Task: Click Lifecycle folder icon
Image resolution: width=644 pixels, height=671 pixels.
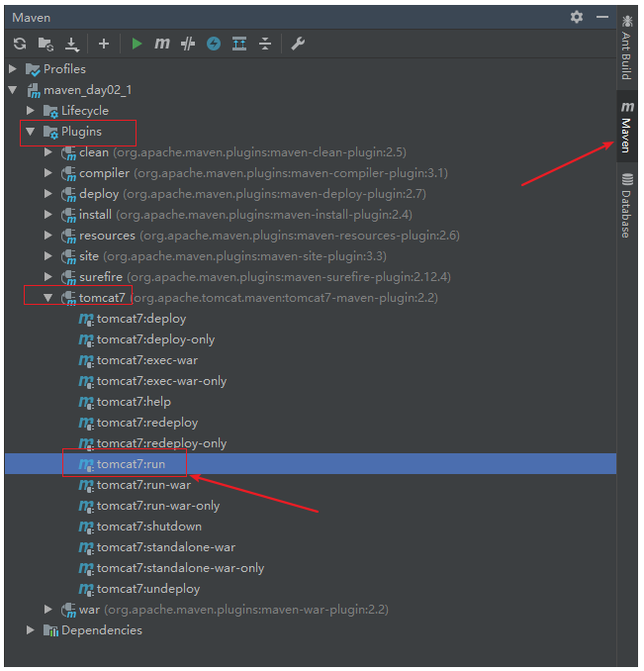Action: coord(50,111)
